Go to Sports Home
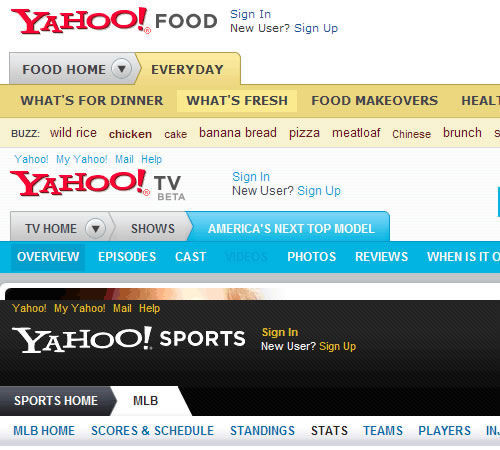The width and height of the screenshot is (500, 450). (56, 401)
